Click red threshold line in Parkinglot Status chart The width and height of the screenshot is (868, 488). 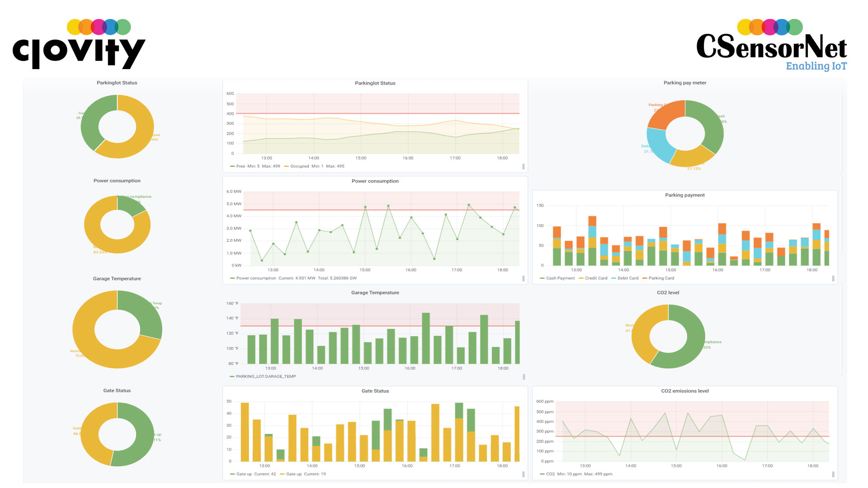pyautogui.click(x=377, y=113)
